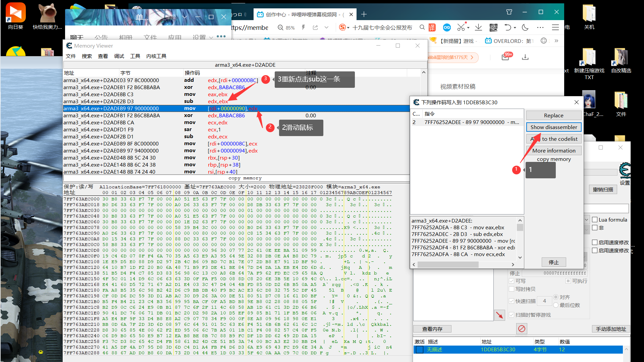644x362 pixels.
Task: Open the browser hamburger main menu
Action: coord(555,27)
